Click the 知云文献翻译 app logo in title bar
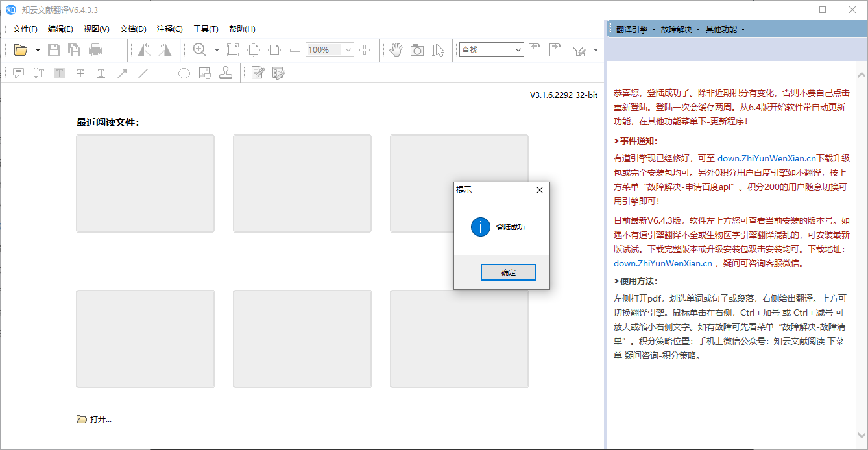Screen dimensions: 868x450 pos(11,10)
